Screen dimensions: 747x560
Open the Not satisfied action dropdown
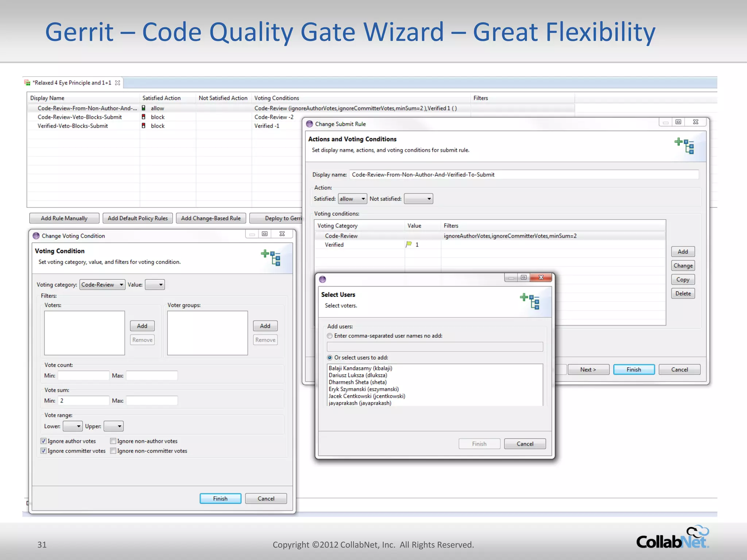[418, 199]
